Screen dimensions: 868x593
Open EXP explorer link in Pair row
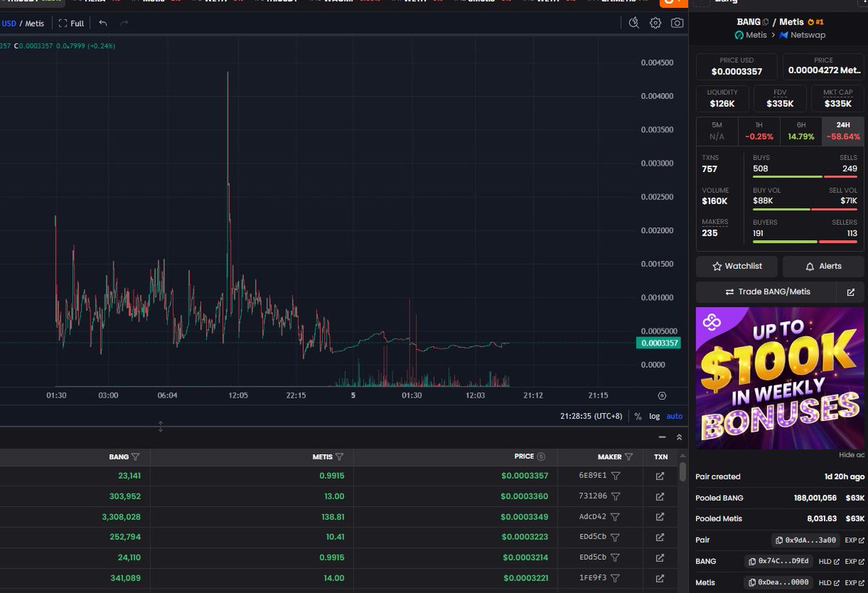(854, 540)
